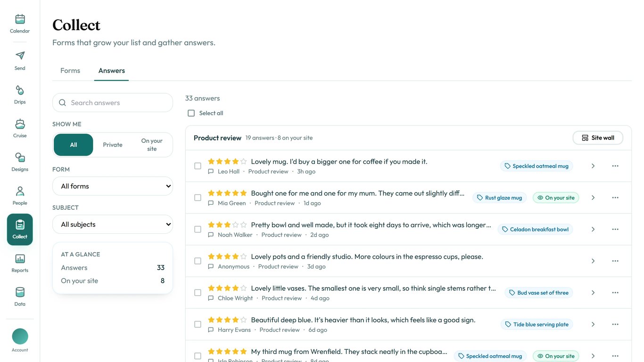Switch to the Forms tab
644x362 pixels.
coord(70,71)
